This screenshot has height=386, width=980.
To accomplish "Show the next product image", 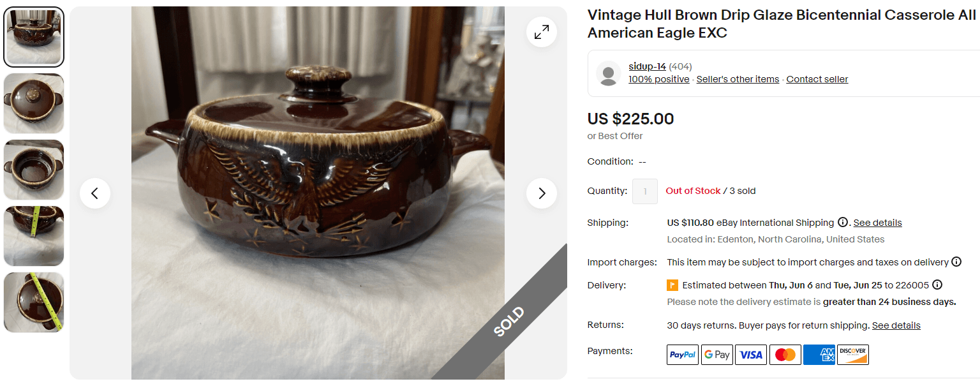I will point(542,193).
